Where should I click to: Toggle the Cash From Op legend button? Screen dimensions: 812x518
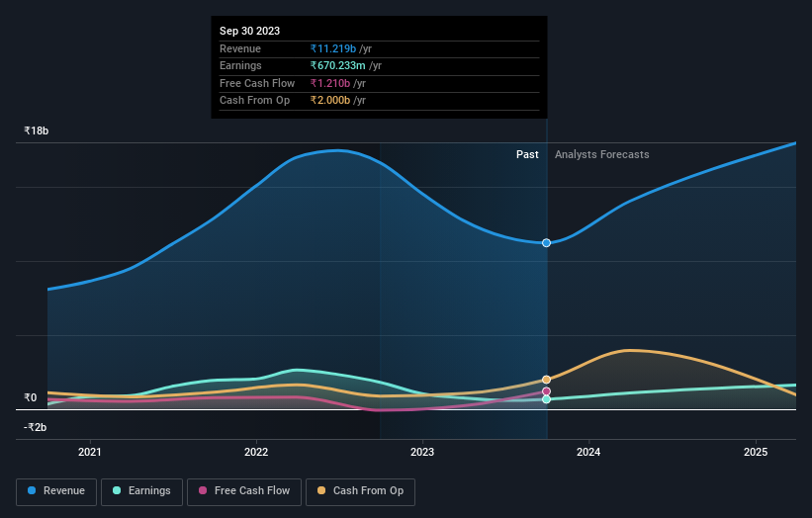[x=360, y=491]
